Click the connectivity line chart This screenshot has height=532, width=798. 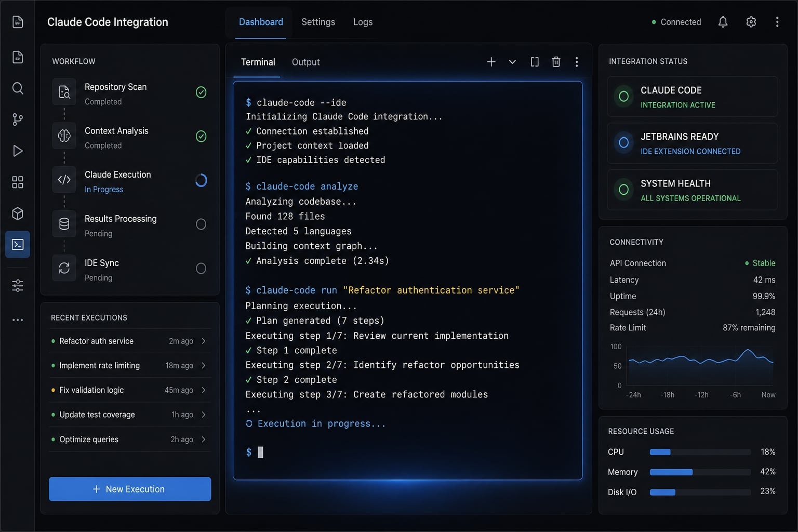pos(700,367)
